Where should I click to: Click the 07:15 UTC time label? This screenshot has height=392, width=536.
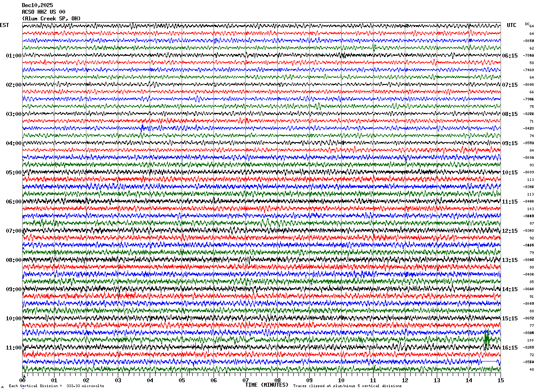click(510, 85)
